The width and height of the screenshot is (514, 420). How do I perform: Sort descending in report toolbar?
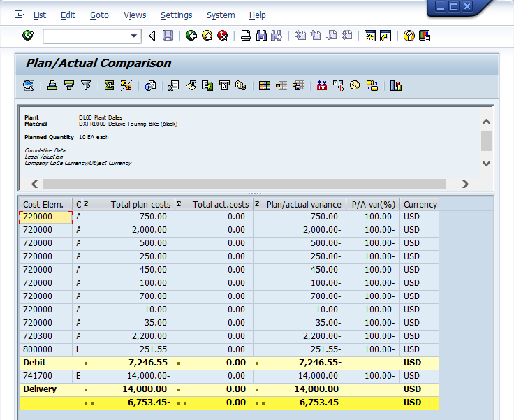click(x=69, y=86)
